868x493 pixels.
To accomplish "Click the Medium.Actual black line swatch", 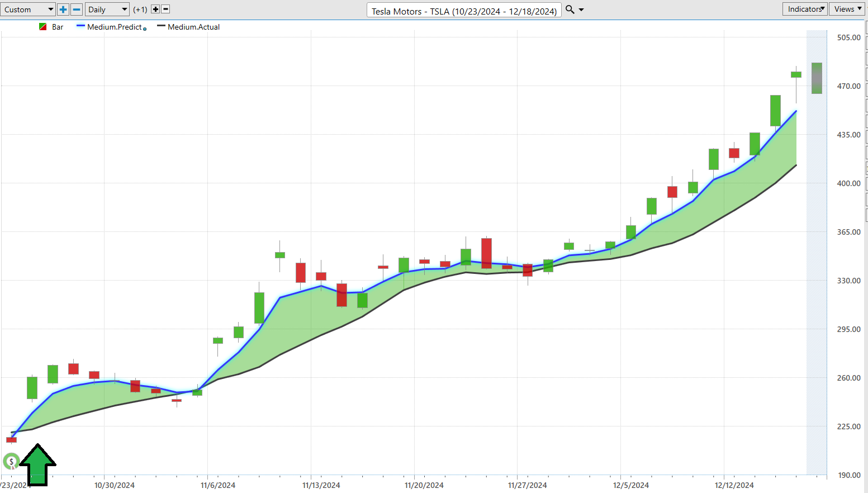I will click(161, 26).
